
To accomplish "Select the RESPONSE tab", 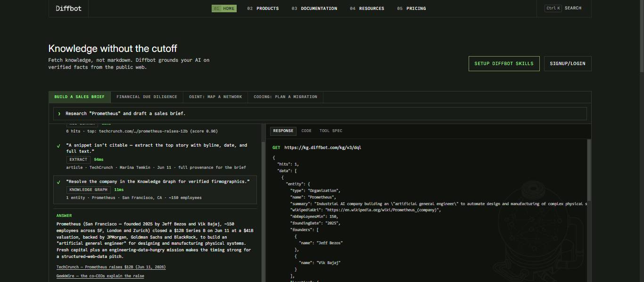I will [x=283, y=131].
